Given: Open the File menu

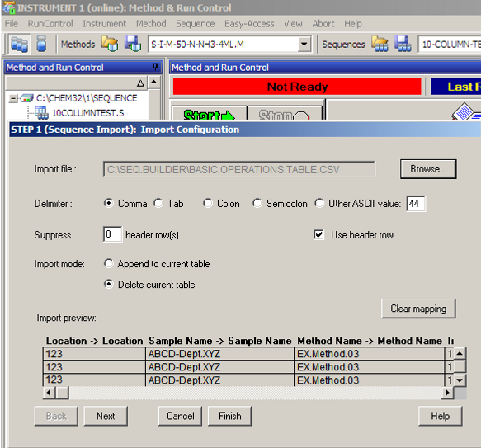Looking at the screenshot, I should pyautogui.click(x=12, y=24).
